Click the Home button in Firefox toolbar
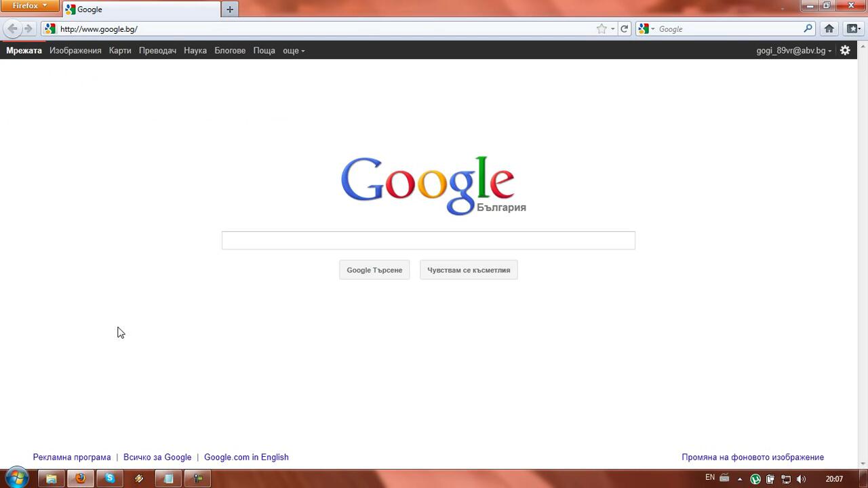The width and height of the screenshot is (868, 488). point(829,28)
